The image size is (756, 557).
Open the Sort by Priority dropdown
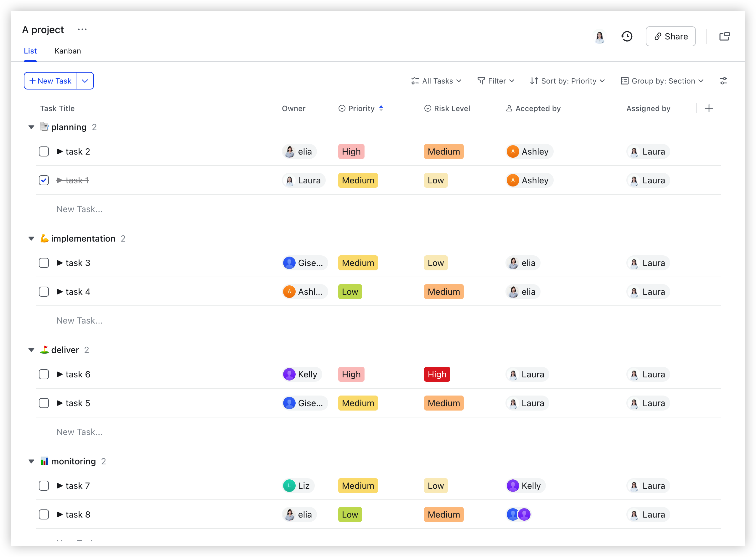click(567, 81)
